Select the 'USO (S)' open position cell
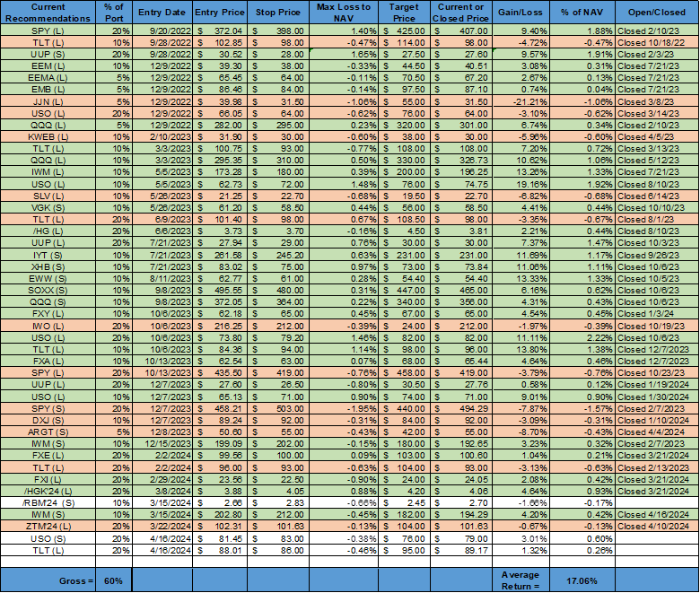Viewport: 700px width, 593px height. tap(48, 538)
